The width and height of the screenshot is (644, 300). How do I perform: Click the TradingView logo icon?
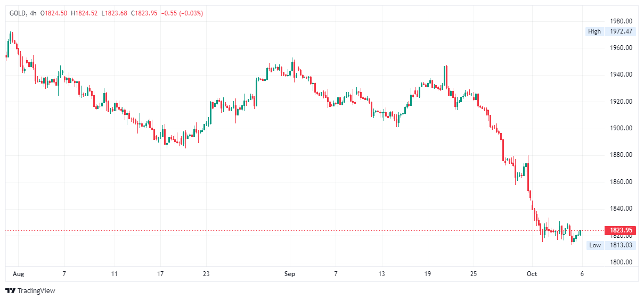[x=10, y=291]
